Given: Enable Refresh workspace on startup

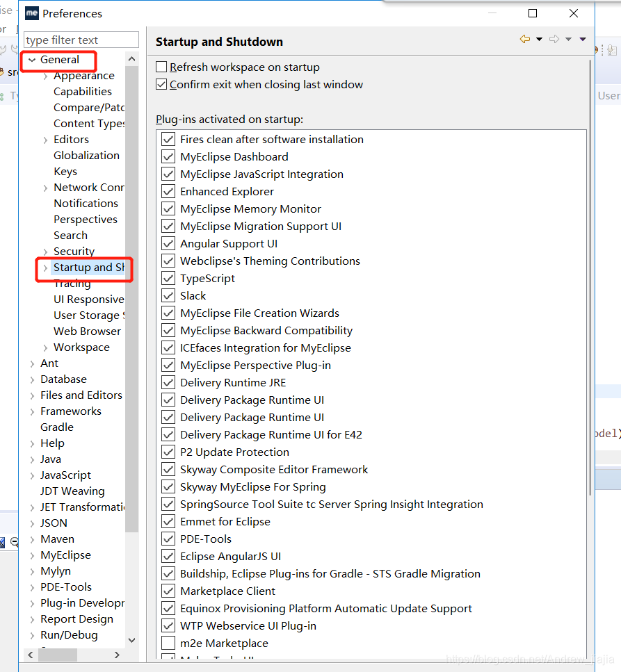Looking at the screenshot, I should pos(161,67).
